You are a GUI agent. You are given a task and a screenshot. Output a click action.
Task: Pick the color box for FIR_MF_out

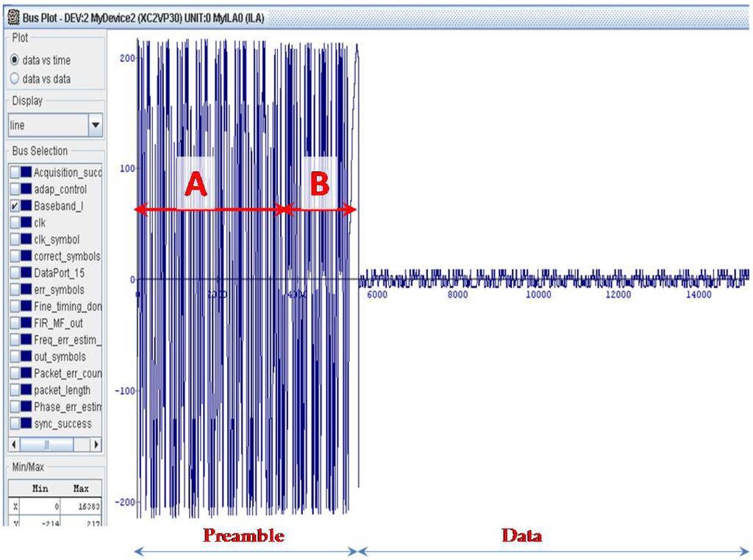[x=26, y=323]
